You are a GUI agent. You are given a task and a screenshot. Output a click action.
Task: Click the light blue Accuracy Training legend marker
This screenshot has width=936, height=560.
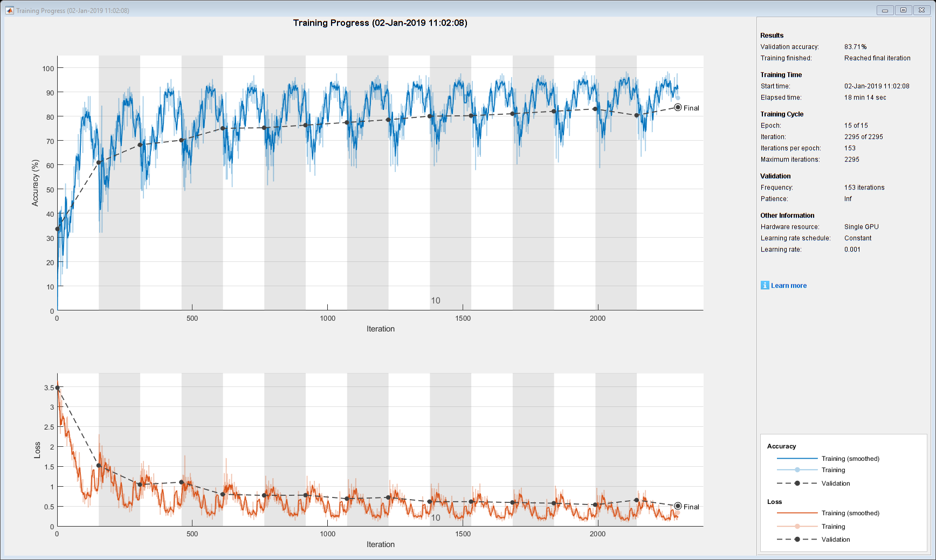click(797, 470)
